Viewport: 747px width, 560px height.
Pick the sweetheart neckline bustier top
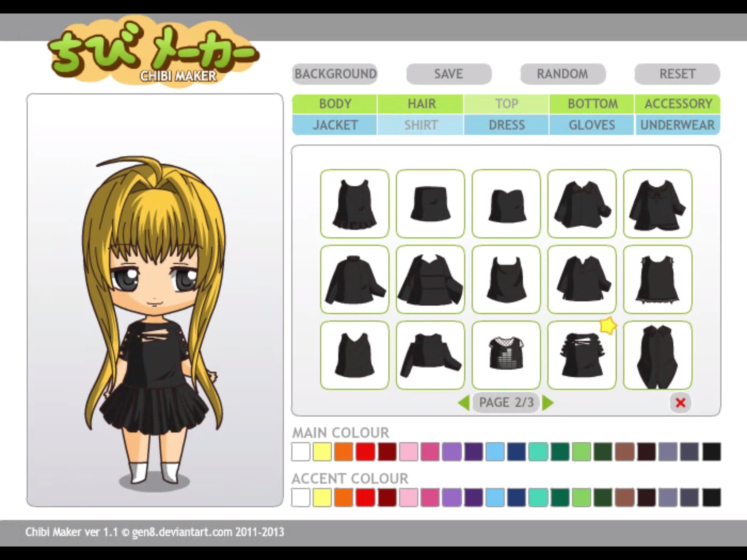pyautogui.click(x=506, y=204)
